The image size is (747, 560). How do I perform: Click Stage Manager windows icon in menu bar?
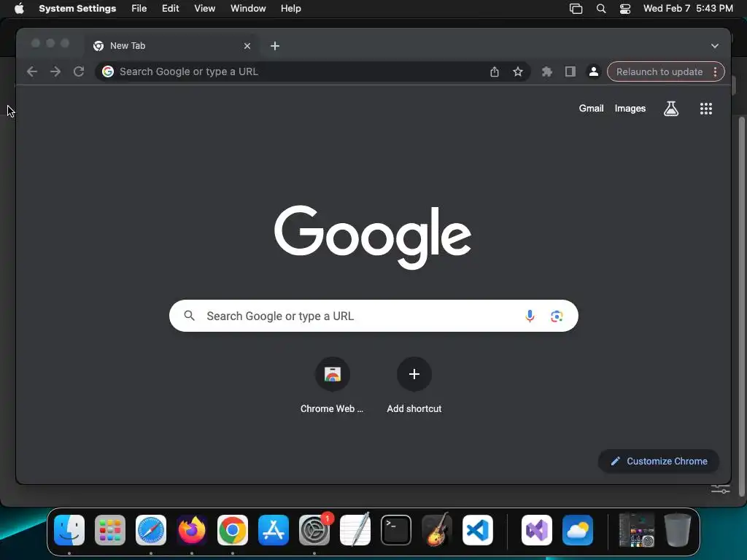point(576,9)
